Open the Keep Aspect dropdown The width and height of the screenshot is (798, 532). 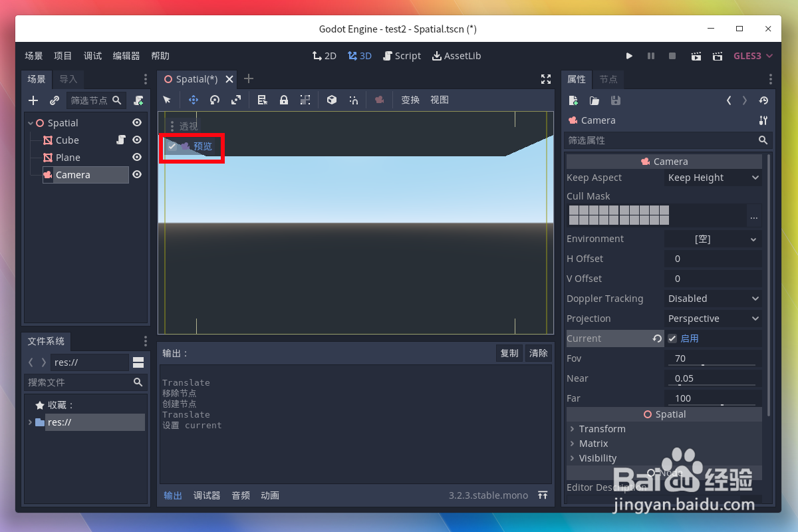[714, 178]
